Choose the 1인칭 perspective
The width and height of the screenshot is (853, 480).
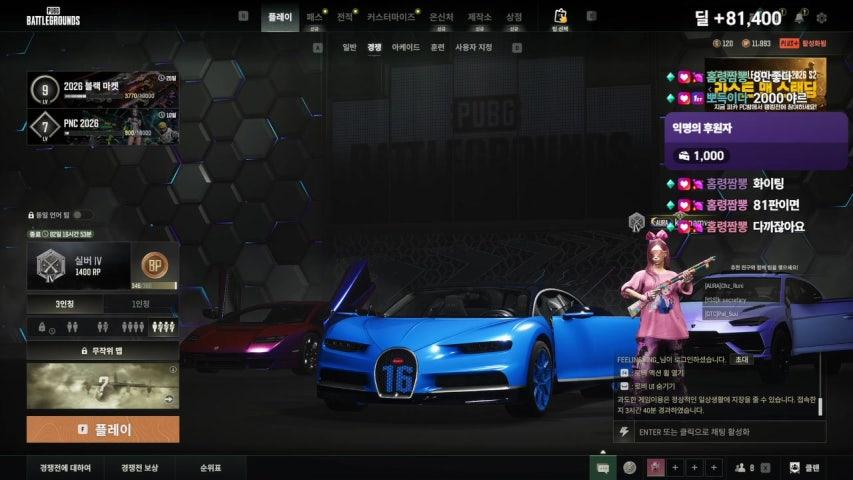click(140, 304)
